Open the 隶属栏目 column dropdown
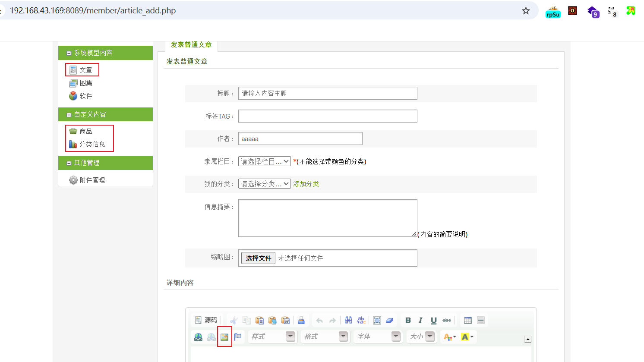 pyautogui.click(x=264, y=161)
